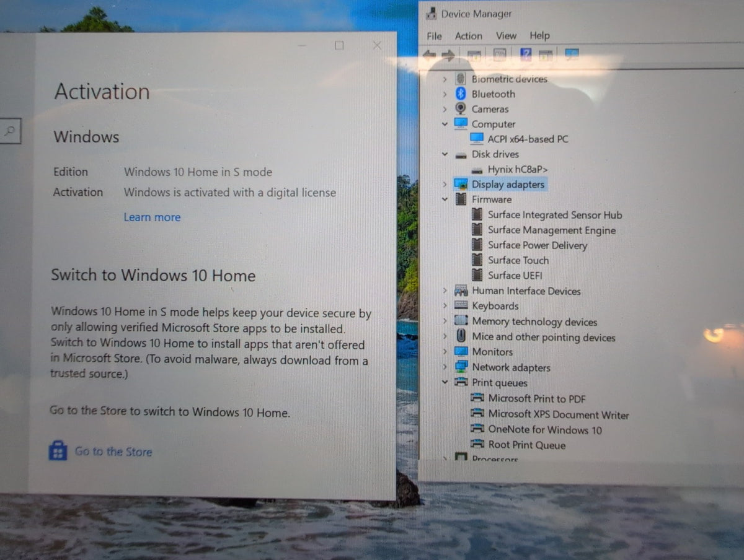Toggle the action pane toolbar icon
This screenshot has width=744, height=560.
pos(546,55)
